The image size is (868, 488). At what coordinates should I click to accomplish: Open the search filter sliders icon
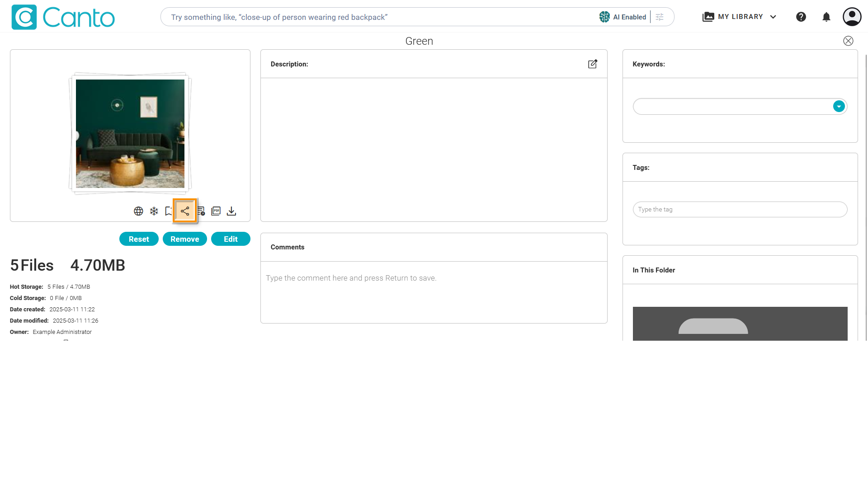[x=660, y=17]
